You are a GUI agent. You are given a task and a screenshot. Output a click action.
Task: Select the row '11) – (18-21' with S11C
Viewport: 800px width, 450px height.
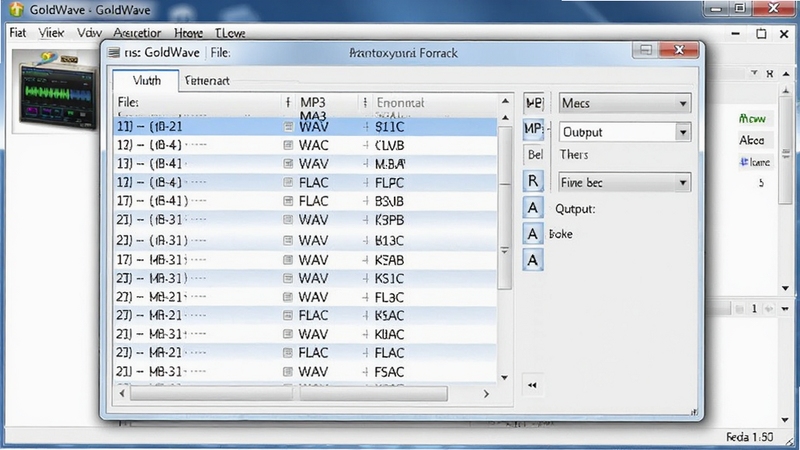(x=305, y=127)
